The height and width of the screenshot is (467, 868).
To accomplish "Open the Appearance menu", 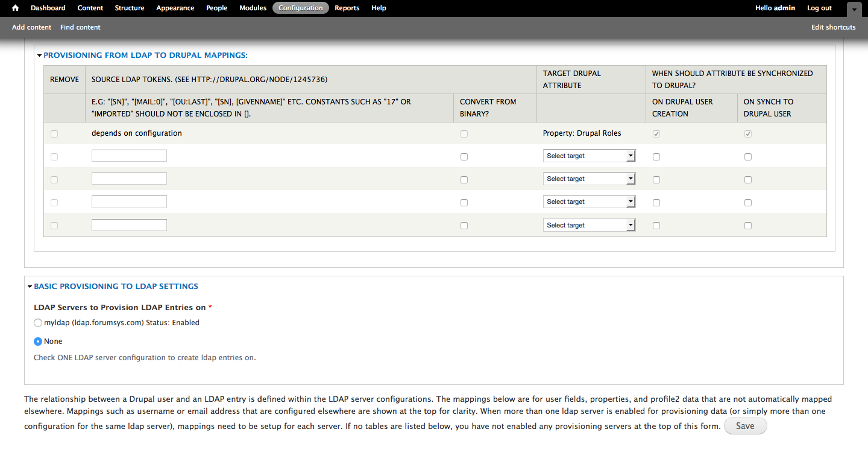I will (175, 8).
